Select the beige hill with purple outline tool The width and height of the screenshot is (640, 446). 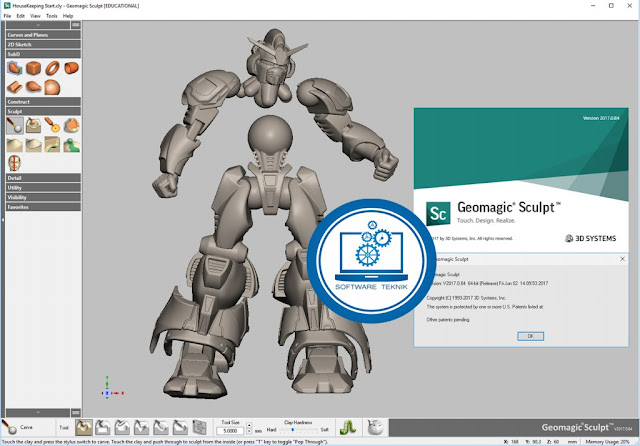(x=33, y=145)
